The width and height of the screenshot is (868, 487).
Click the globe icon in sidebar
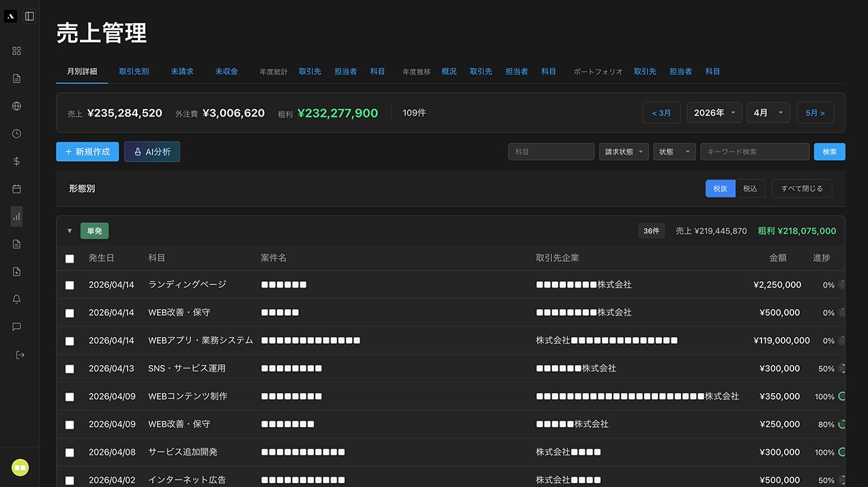point(17,106)
